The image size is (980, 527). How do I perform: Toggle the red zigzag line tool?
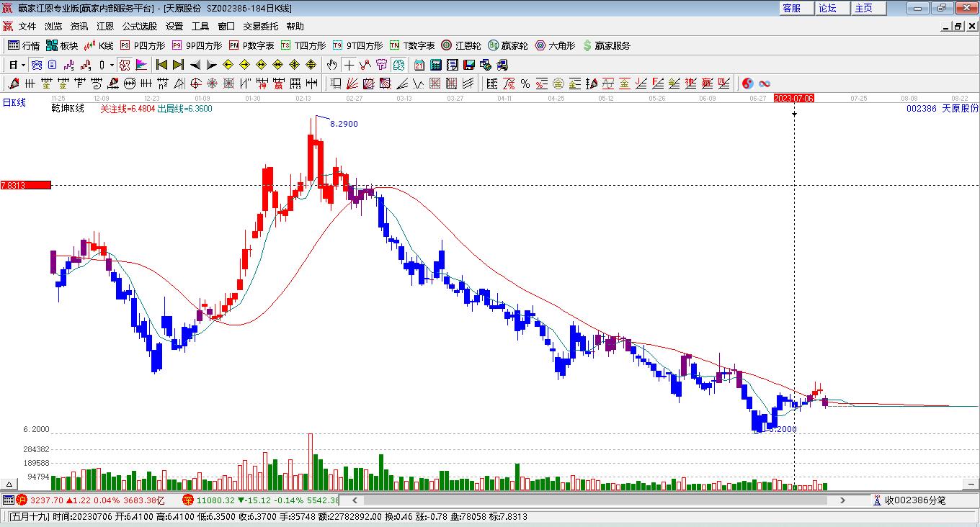point(365,65)
